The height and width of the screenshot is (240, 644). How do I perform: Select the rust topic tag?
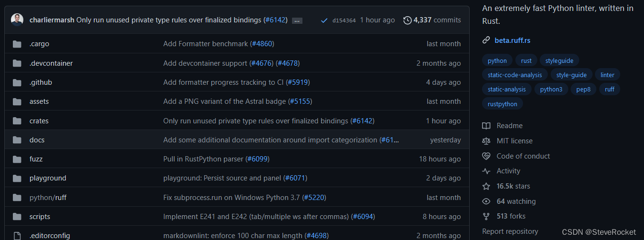click(x=526, y=60)
